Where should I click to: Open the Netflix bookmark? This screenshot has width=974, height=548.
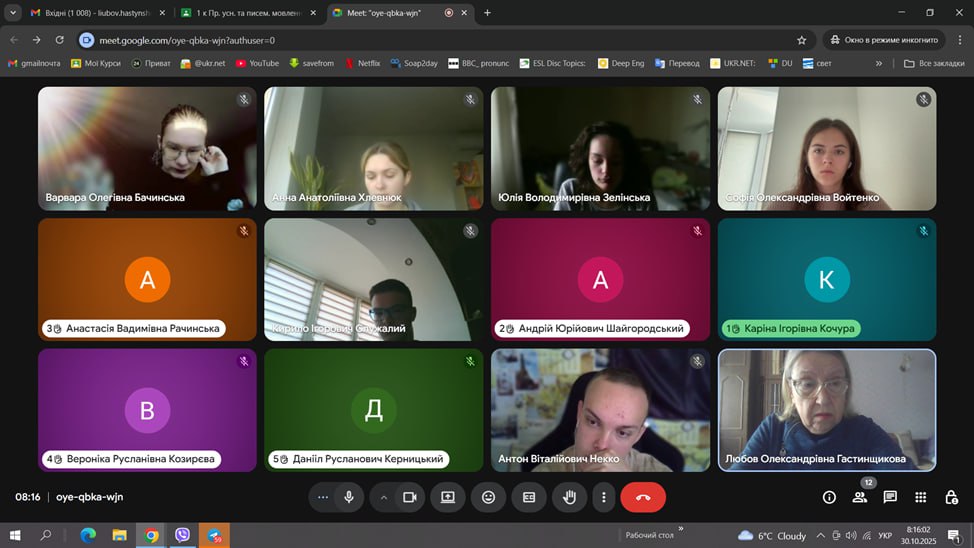[x=362, y=63]
